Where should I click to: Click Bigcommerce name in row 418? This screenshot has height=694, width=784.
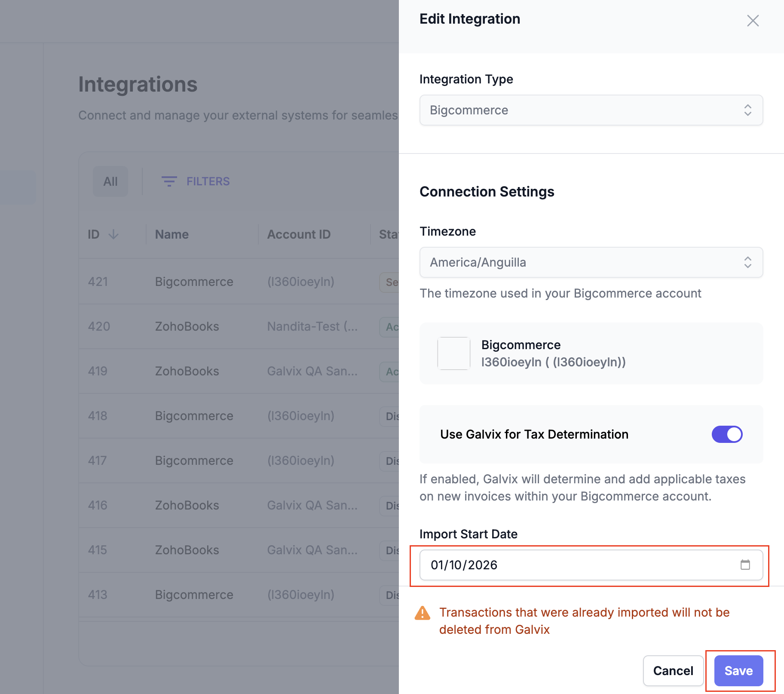[194, 416]
